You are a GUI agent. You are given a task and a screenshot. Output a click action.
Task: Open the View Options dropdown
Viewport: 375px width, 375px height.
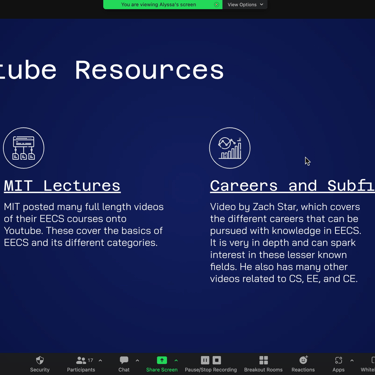click(x=245, y=5)
